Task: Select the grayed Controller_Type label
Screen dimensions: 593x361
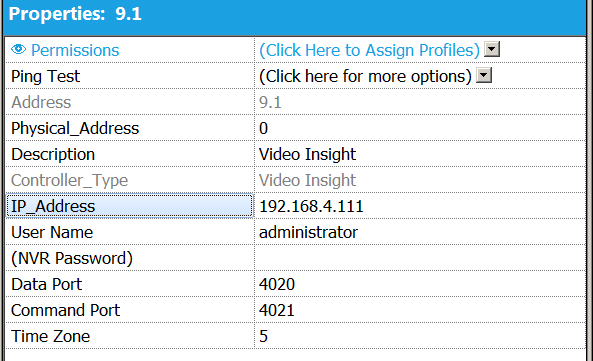Action: point(70,181)
